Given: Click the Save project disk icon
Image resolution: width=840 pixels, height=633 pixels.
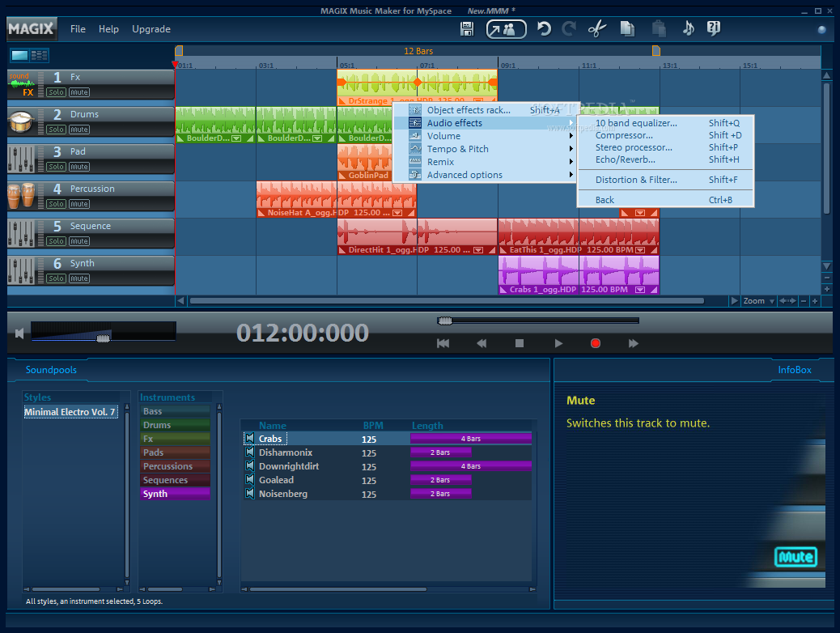Looking at the screenshot, I should click(x=467, y=29).
